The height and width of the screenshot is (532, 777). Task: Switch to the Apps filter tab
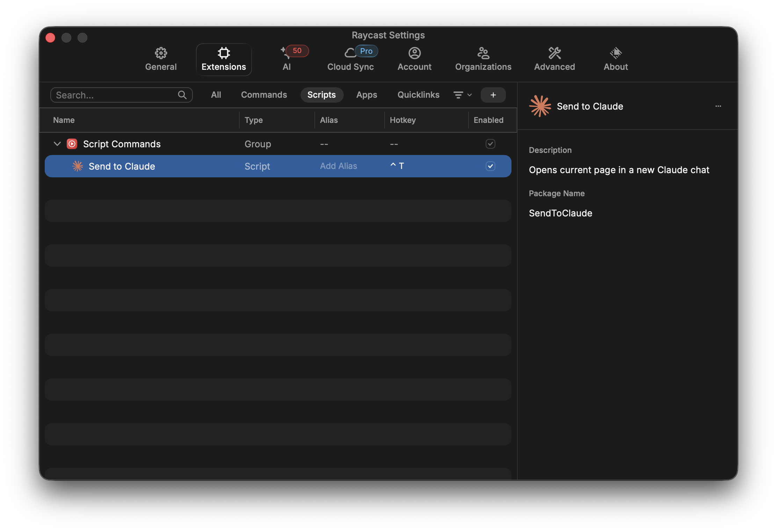pyautogui.click(x=366, y=95)
